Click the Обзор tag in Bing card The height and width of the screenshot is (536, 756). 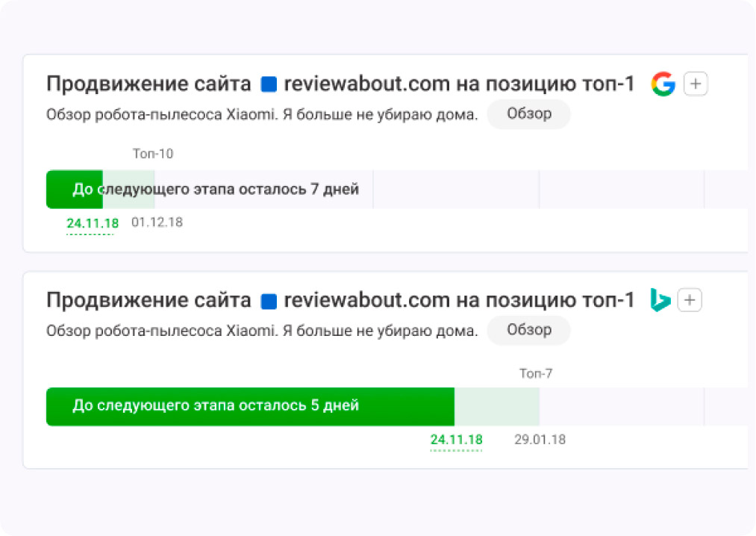pyautogui.click(x=528, y=330)
